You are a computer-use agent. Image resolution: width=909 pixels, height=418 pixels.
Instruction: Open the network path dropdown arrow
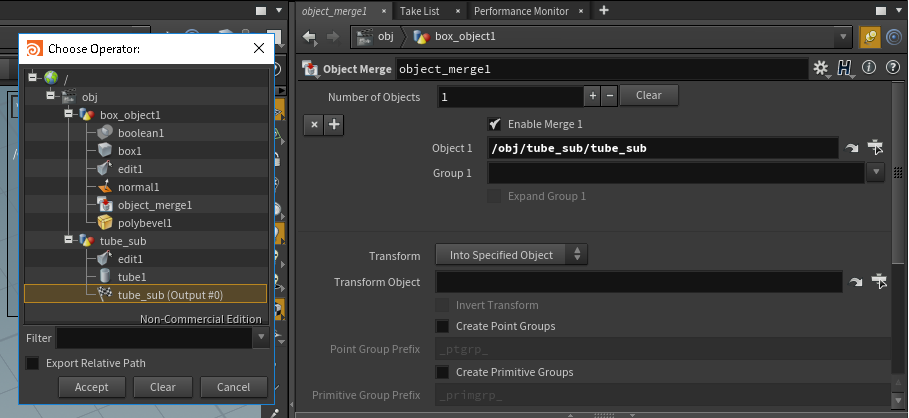pos(843,37)
